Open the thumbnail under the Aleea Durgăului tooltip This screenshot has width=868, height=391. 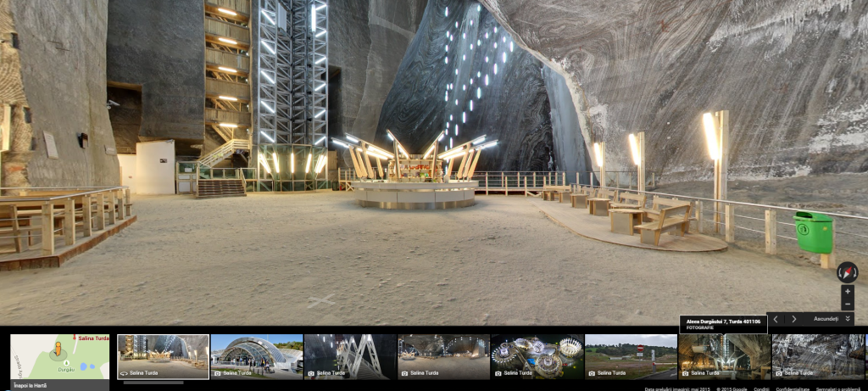(x=725, y=357)
